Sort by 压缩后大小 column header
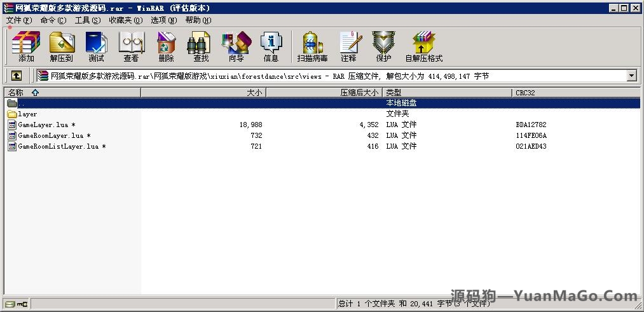This screenshot has height=312, width=644. [324, 93]
